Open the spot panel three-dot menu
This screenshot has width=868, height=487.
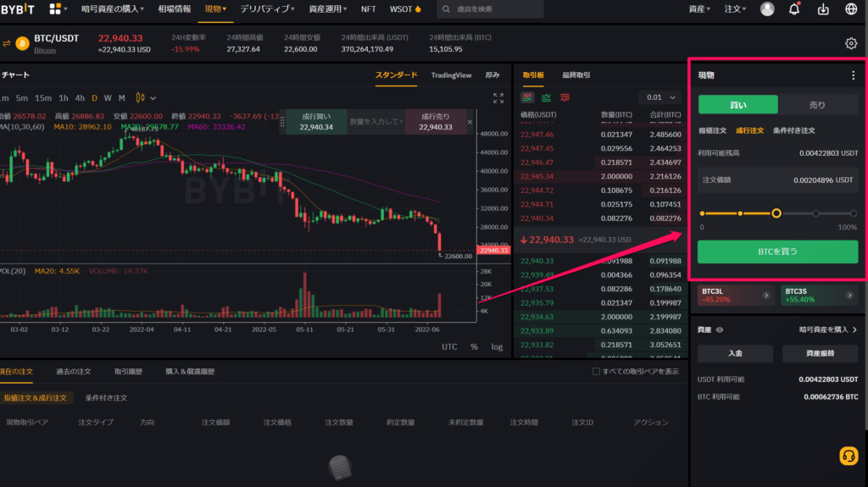[853, 75]
